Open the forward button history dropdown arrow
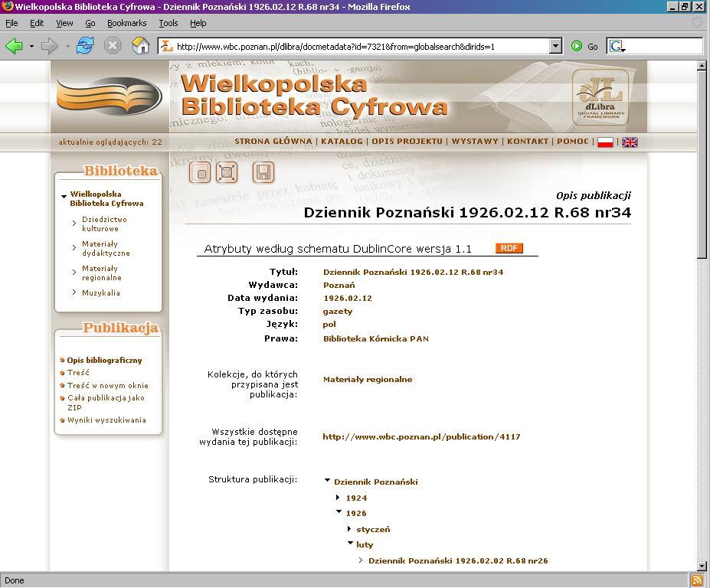710x588 pixels. (x=67, y=46)
